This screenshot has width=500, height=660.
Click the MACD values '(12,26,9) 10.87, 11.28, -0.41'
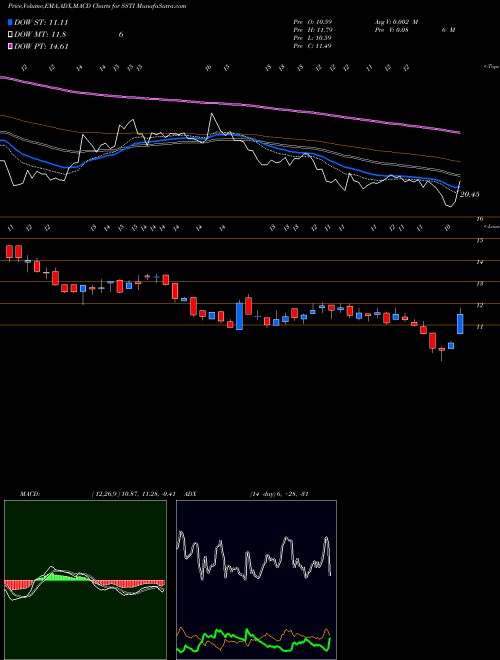(136, 494)
